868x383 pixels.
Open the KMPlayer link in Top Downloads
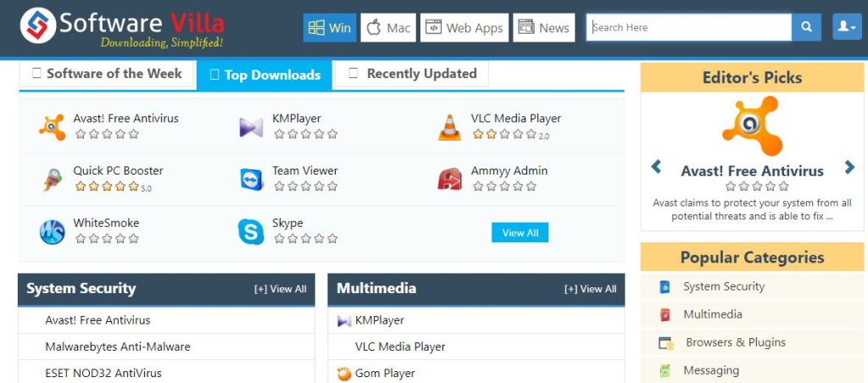pos(296,119)
